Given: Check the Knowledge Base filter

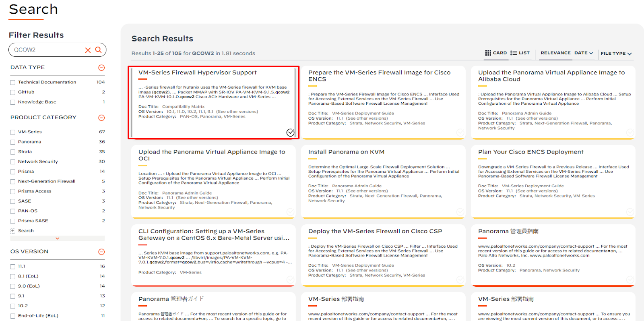Looking at the screenshot, I should [12, 102].
